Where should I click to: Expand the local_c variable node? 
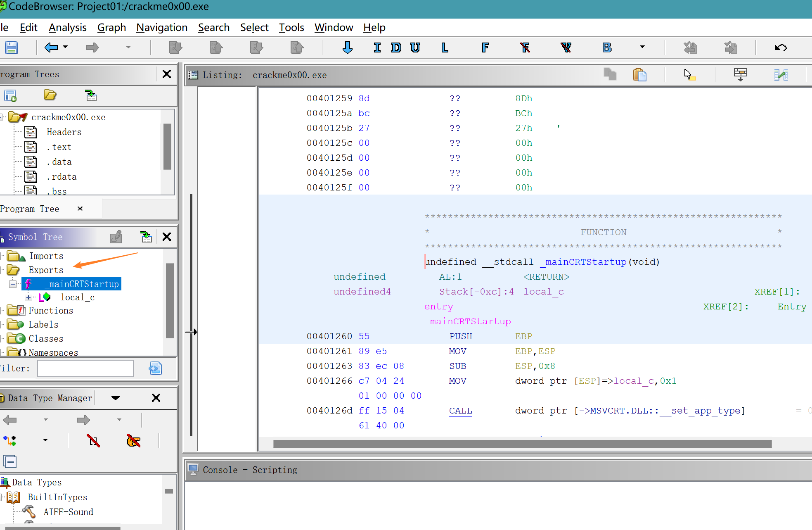click(27, 297)
